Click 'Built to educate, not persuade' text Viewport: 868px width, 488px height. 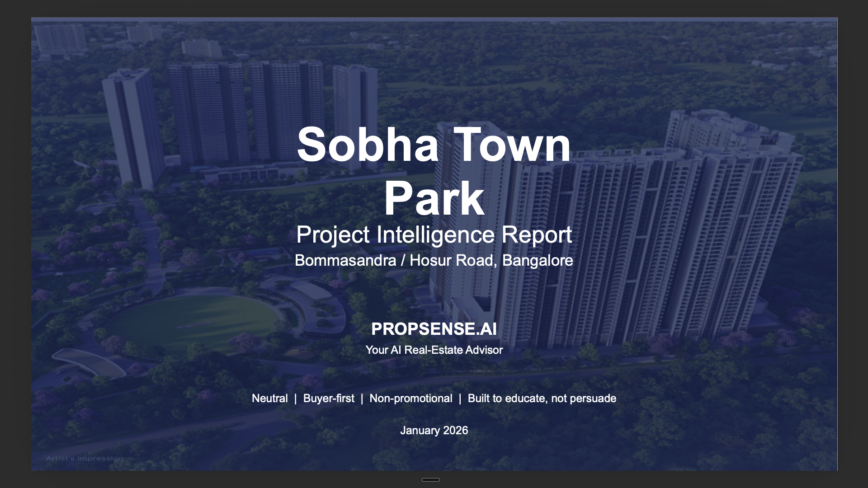pos(542,399)
